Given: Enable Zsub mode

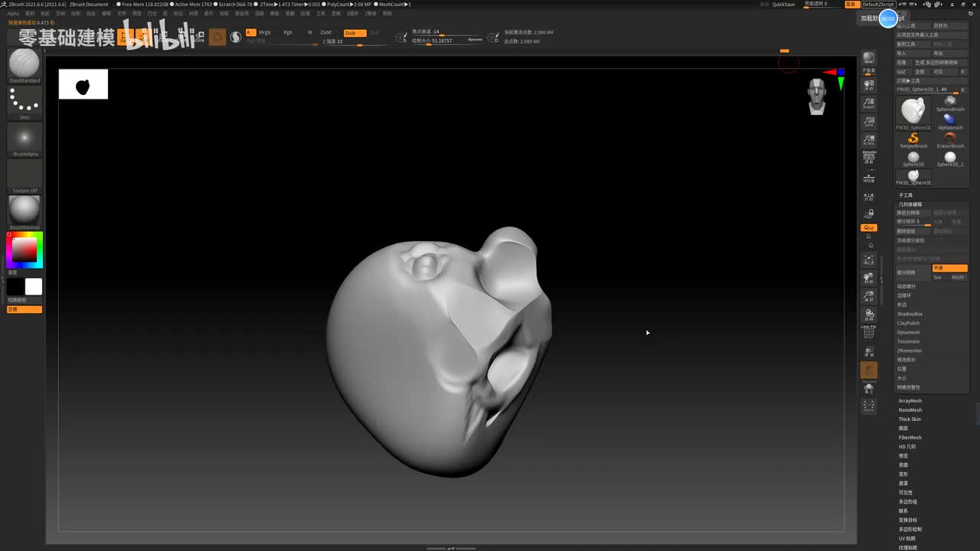Looking at the screenshot, I should [354, 33].
